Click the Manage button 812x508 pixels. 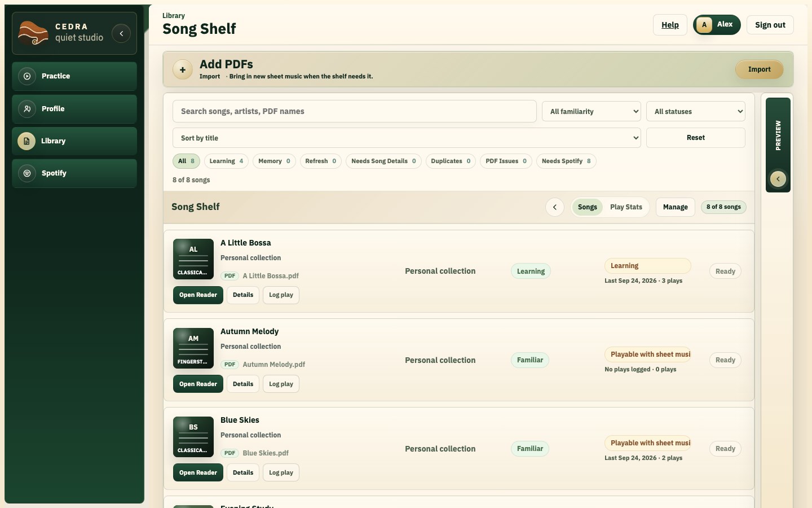coord(676,207)
